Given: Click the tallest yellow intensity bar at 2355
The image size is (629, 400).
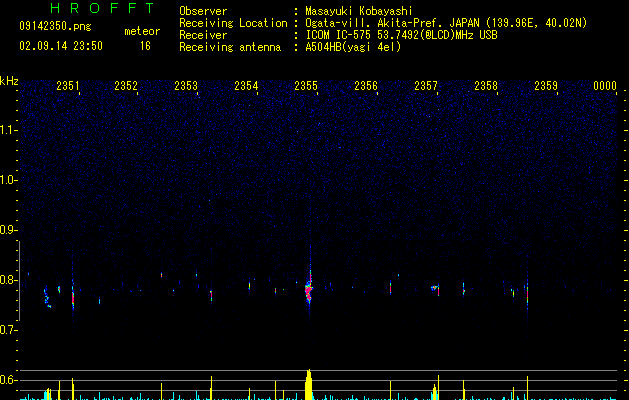Looking at the screenshot, I should [308, 385].
